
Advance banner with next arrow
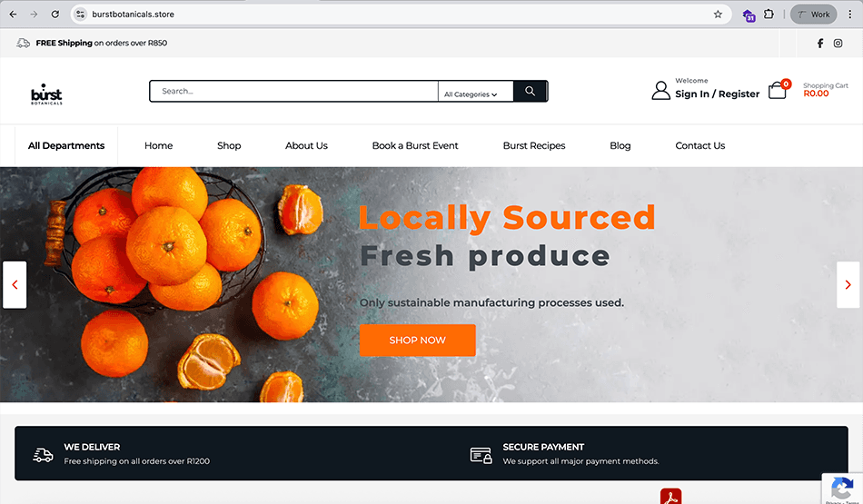point(848,284)
